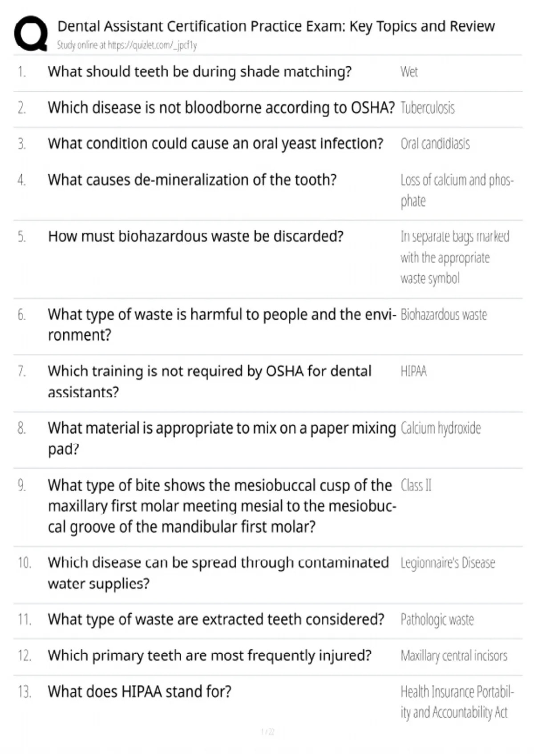Viewport: 534px width, 756px height.
Task: Select the 'Calcium hydroxide' answer
Action: [441, 428]
